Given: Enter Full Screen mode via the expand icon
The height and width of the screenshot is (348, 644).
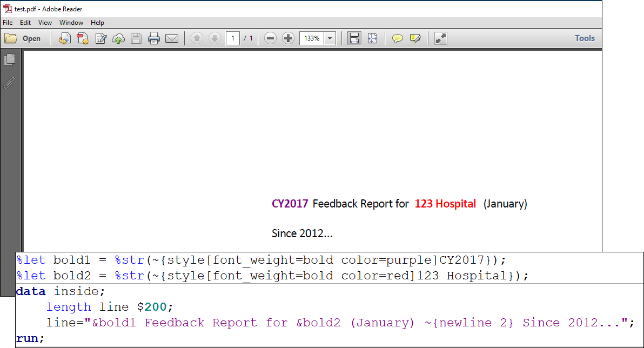Looking at the screenshot, I should tap(440, 38).
